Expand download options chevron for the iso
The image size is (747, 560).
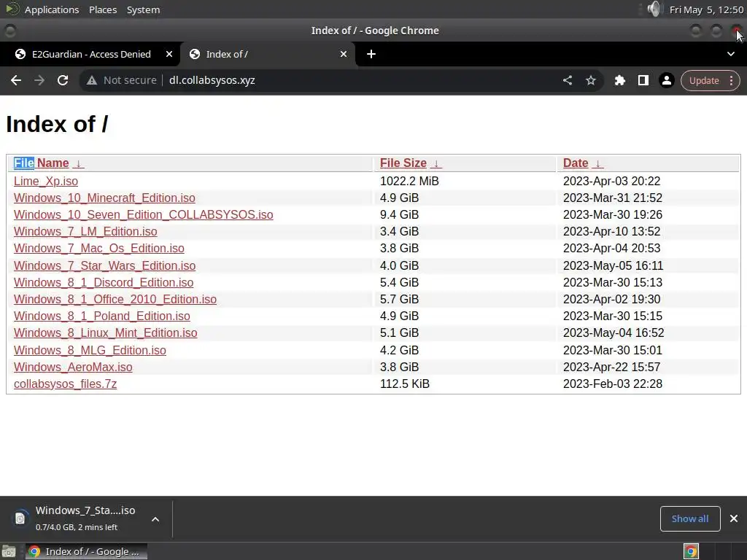tap(155, 519)
